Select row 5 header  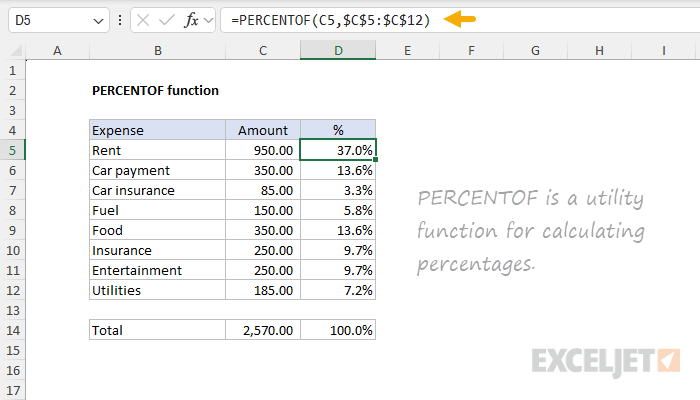(12, 150)
